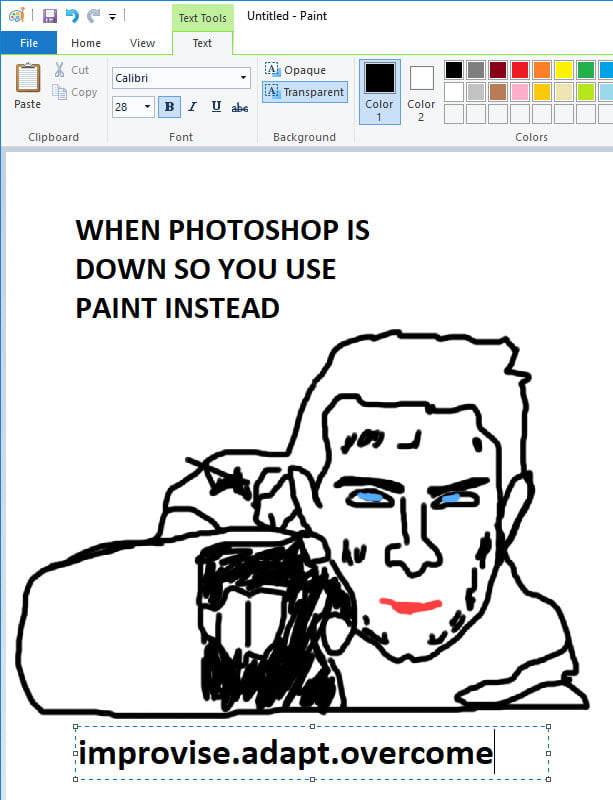Click the 'Untitled - Paint' window title
Viewport: 613px width, 800px height.
tap(287, 16)
